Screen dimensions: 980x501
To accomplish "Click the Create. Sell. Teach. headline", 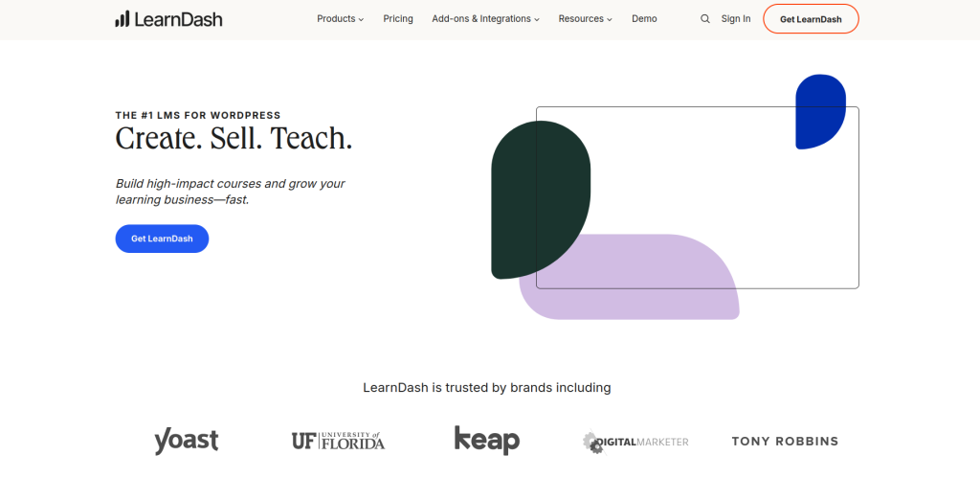I will 234,138.
